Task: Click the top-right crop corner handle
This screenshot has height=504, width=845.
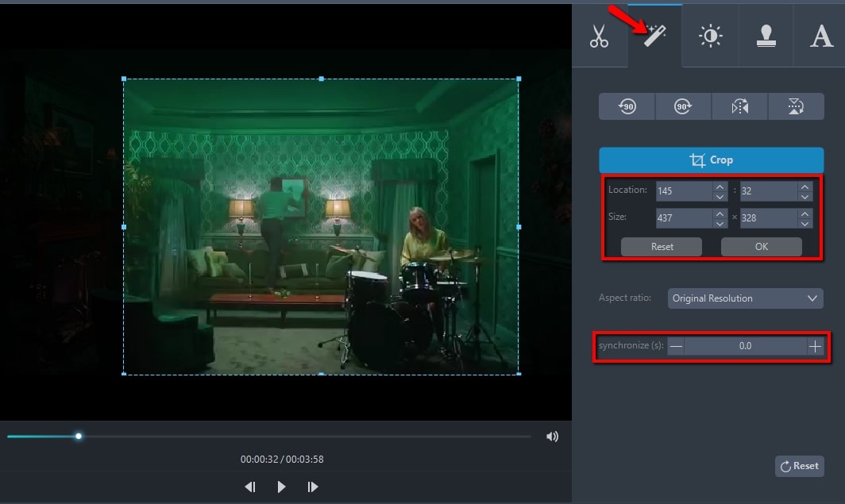Action: [519, 79]
